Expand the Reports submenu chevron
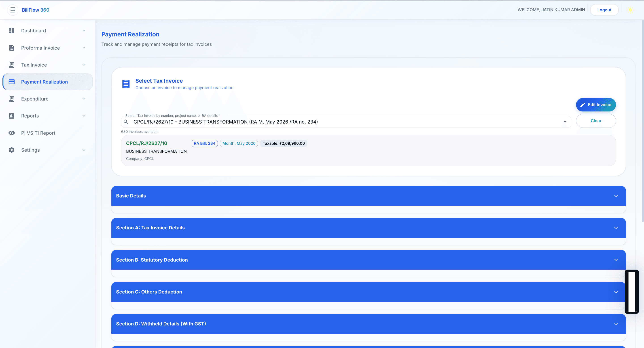644x348 pixels. (x=84, y=116)
